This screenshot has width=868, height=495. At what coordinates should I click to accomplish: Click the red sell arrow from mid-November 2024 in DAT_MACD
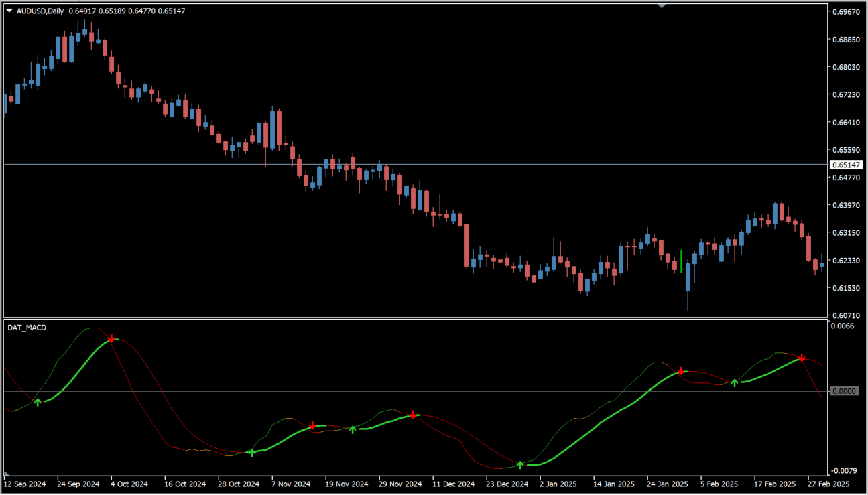tap(312, 425)
